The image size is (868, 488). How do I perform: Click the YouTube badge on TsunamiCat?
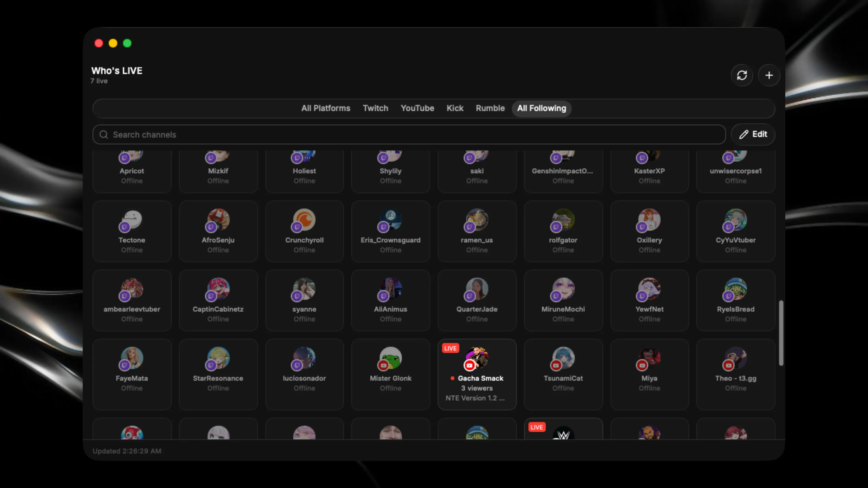click(556, 365)
